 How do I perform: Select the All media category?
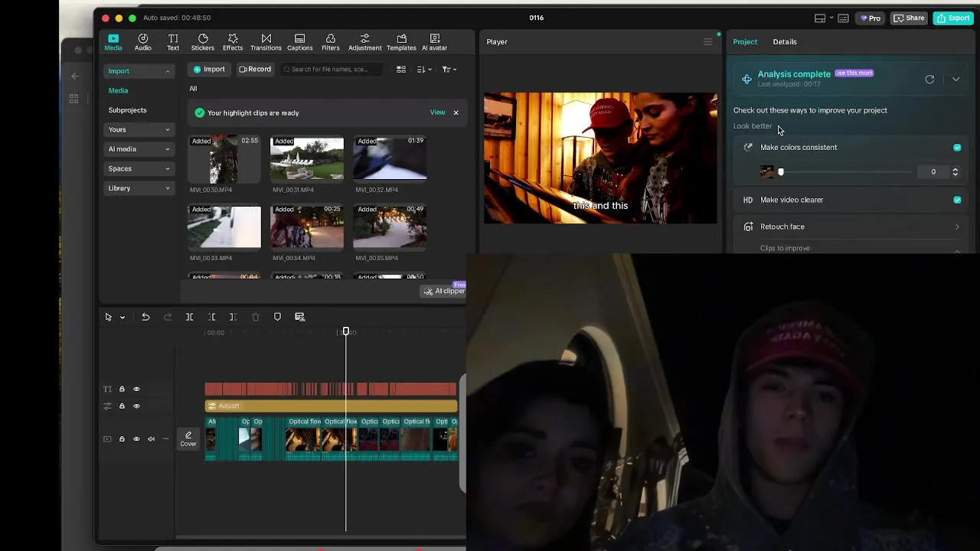click(193, 89)
